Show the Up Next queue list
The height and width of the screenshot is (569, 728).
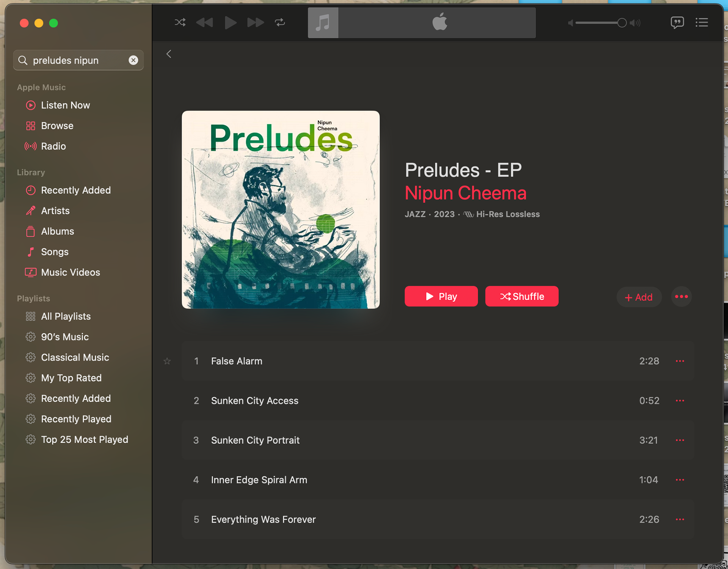pos(702,22)
